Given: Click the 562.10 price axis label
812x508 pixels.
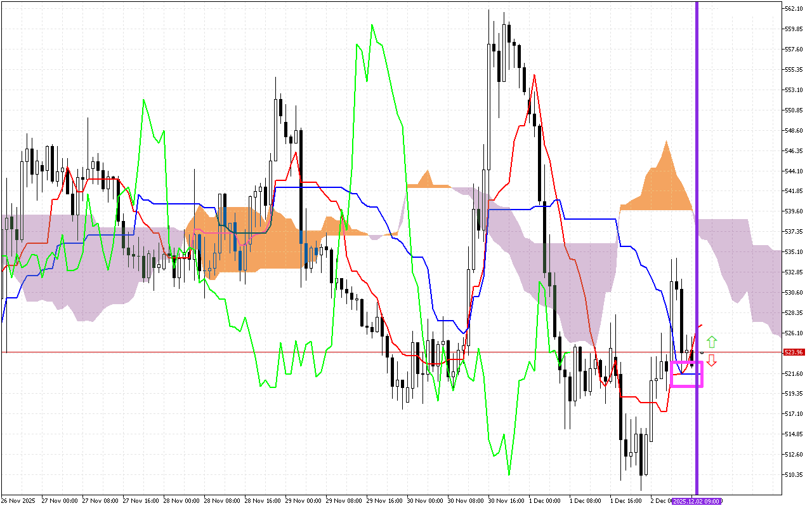Looking at the screenshot, I should 794,9.
